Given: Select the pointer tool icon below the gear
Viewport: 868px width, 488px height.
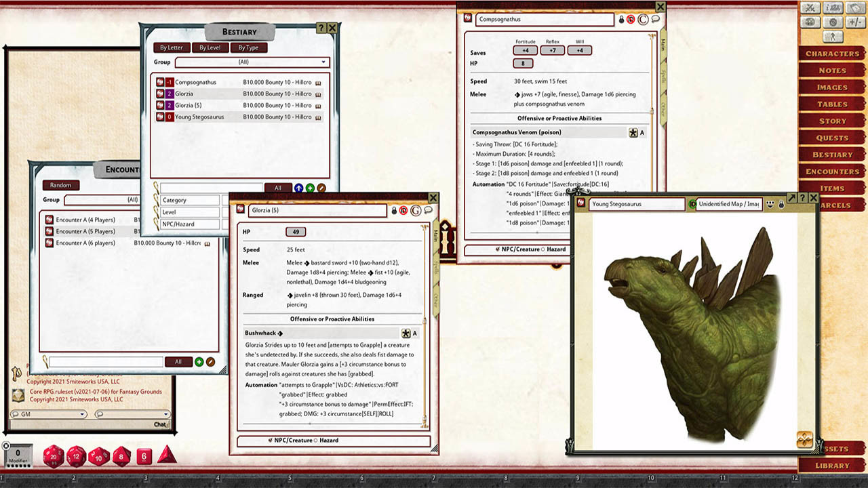Looking at the screenshot, I should (833, 37).
